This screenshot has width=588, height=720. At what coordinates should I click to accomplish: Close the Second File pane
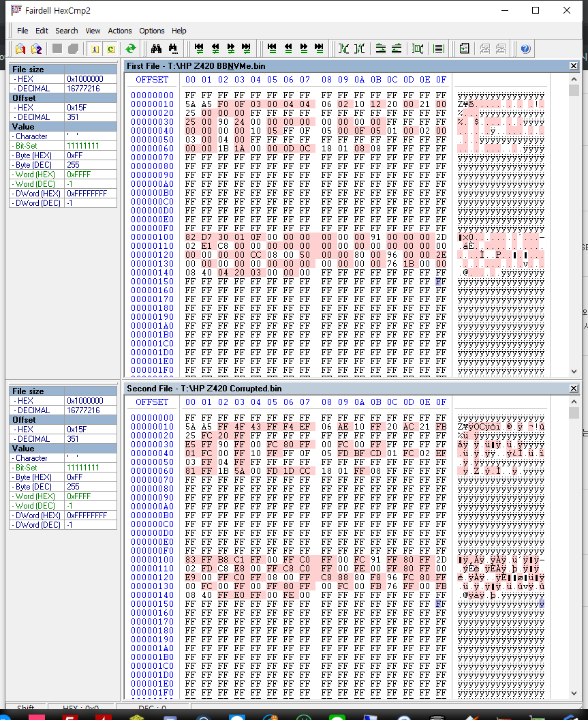(573, 389)
